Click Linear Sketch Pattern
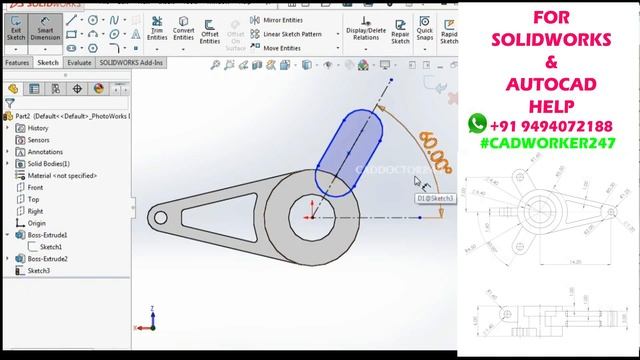Image resolution: width=640 pixels, height=360 pixels. [286, 34]
